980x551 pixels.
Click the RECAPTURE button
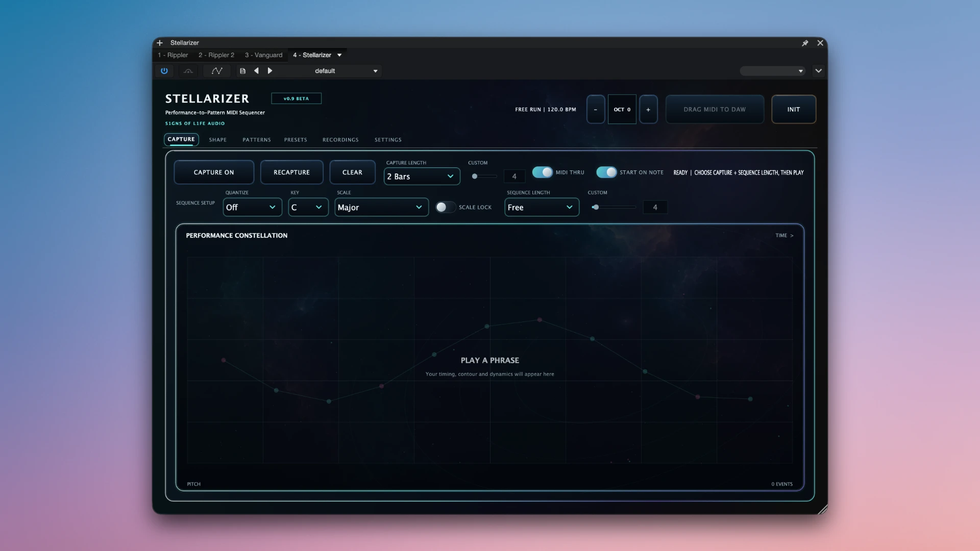[292, 172]
